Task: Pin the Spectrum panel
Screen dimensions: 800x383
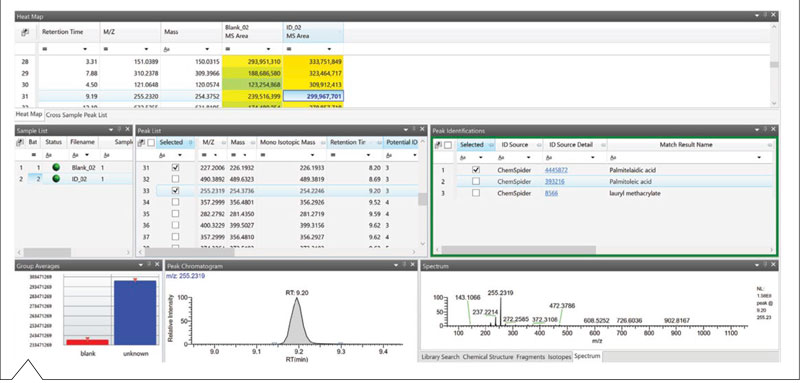Action: click(x=765, y=265)
